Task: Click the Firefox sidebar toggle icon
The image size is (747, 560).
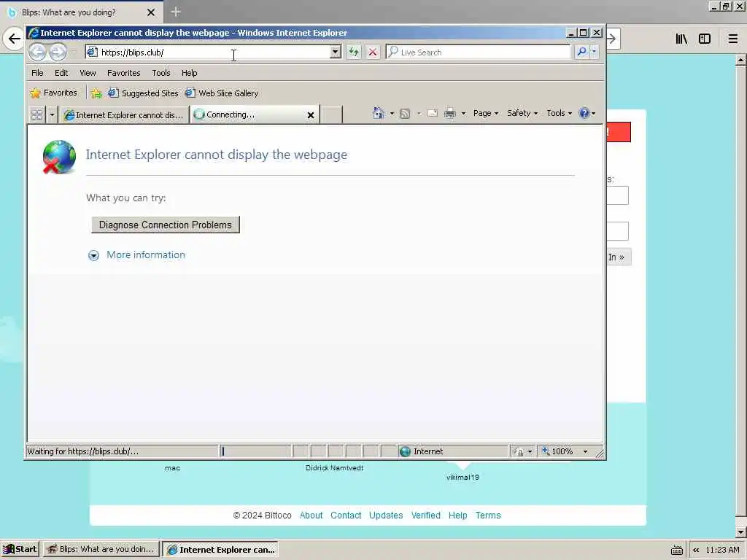Action: pos(705,39)
